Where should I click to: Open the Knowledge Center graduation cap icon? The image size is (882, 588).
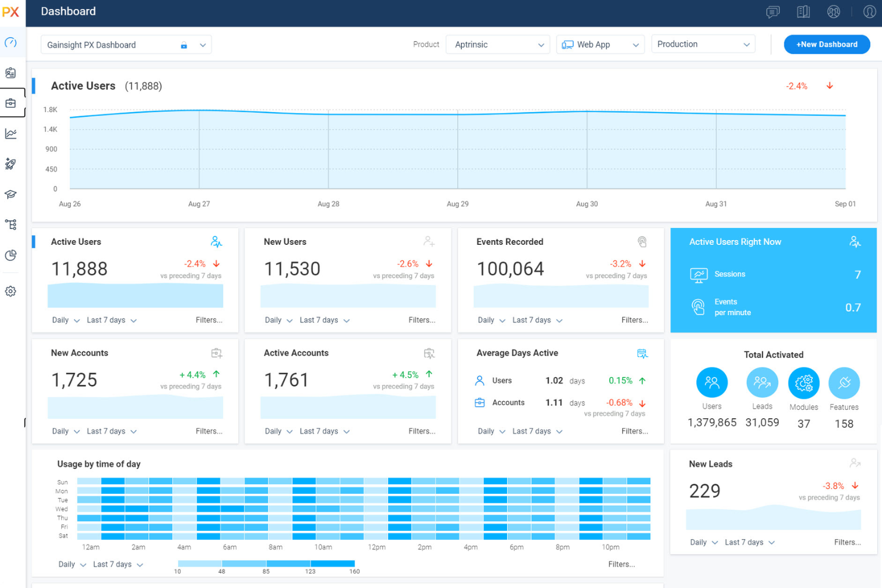pyautogui.click(x=11, y=194)
